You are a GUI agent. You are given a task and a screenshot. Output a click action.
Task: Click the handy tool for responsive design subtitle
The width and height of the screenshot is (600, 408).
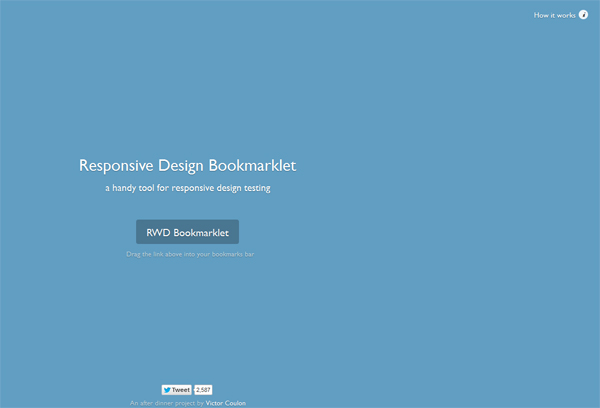coord(188,188)
